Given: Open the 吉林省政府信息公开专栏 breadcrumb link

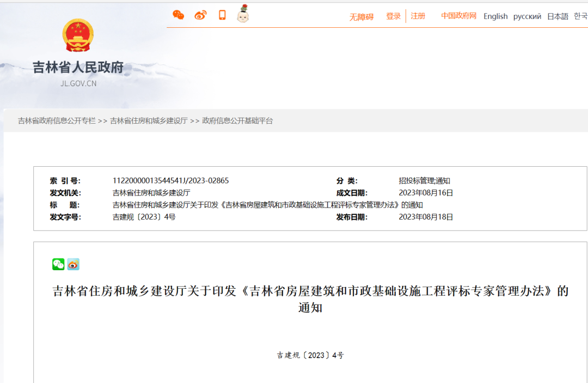Looking at the screenshot, I should tap(57, 121).
